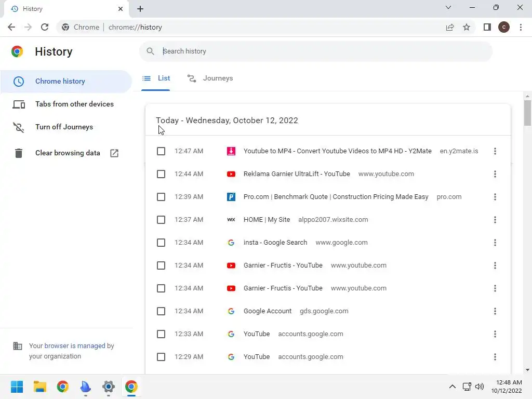The width and height of the screenshot is (532, 399).
Task: Open Chrome's three-dot main menu
Action: pos(521,27)
